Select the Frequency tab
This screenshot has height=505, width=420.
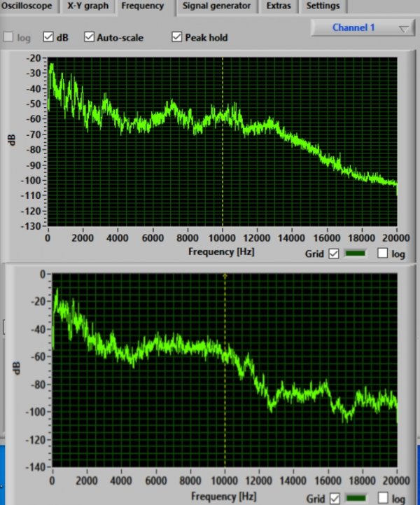coord(142,6)
